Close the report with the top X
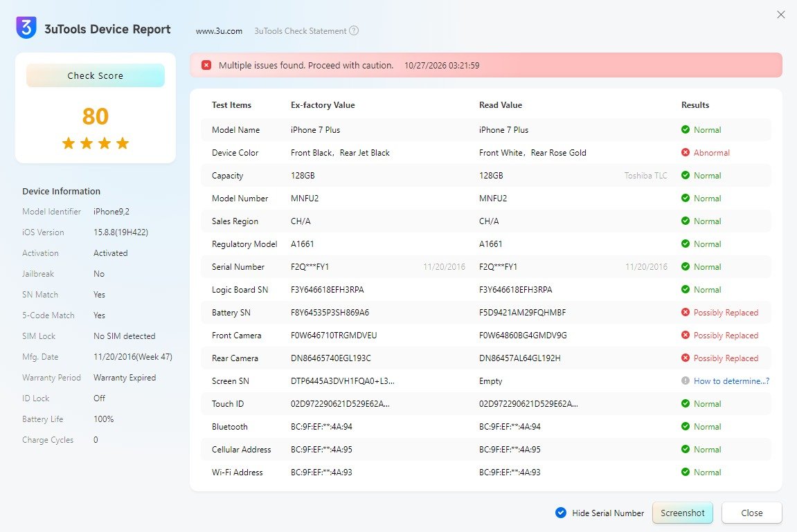Screen dimensions: 797x532 coord(781,15)
